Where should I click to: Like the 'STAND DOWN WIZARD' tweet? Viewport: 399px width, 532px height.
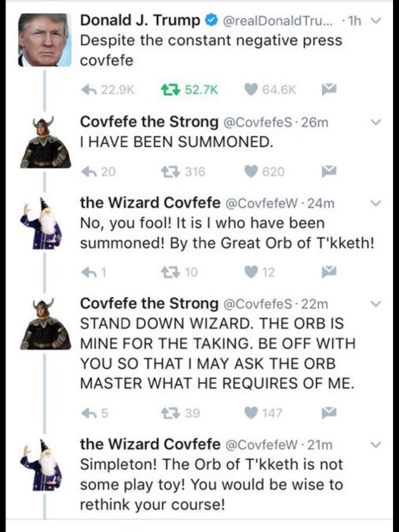(x=251, y=413)
